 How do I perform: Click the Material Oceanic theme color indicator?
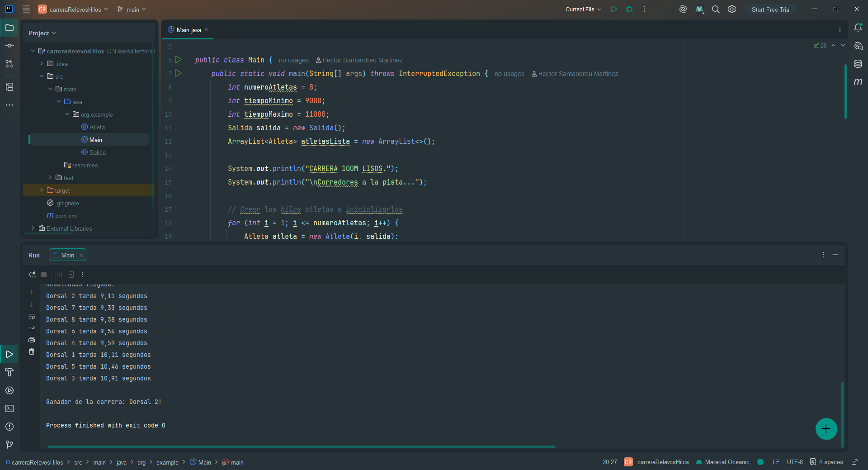point(760,462)
